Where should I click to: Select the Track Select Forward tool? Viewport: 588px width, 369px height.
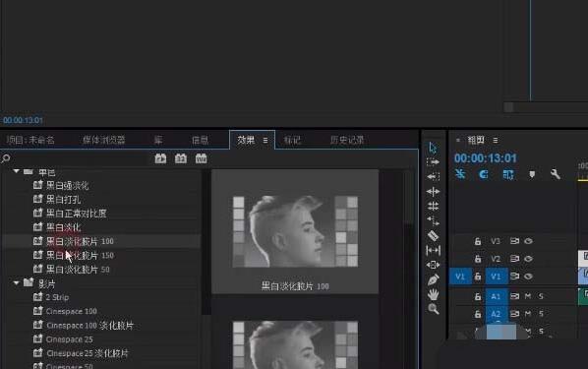433,162
